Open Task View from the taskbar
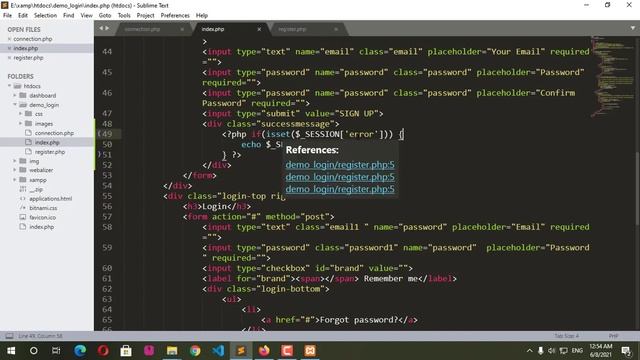 56,351
